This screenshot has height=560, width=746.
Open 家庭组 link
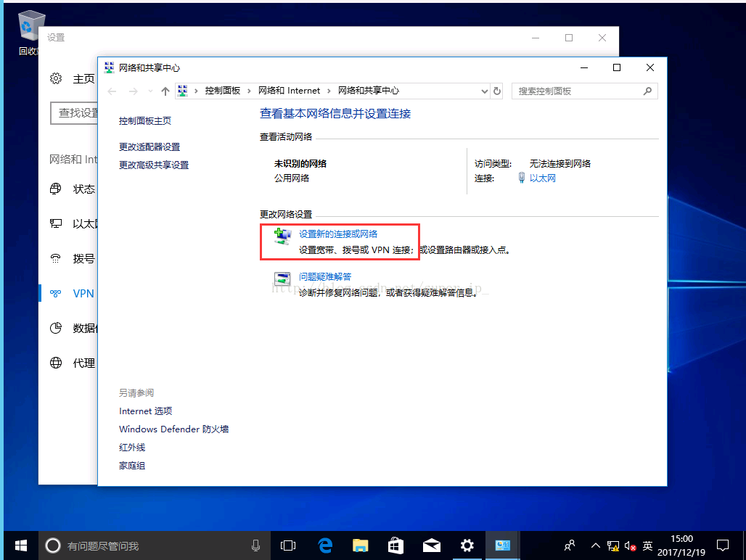pyautogui.click(x=132, y=466)
